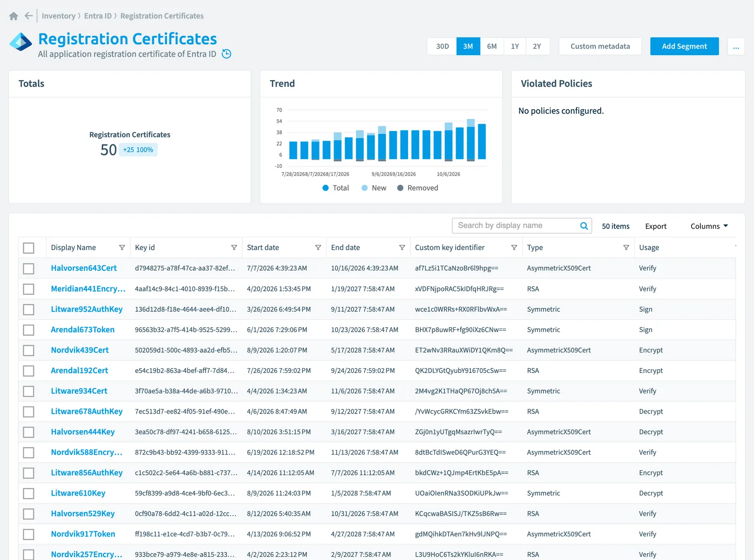The image size is (754, 560).
Task: Check the Nordvik588Encry row checkbox
Action: (x=29, y=453)
